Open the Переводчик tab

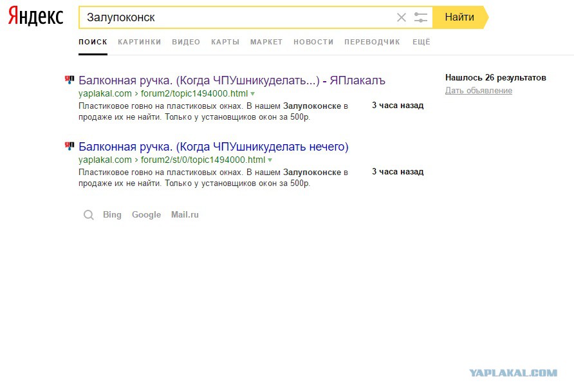[372, 42]
